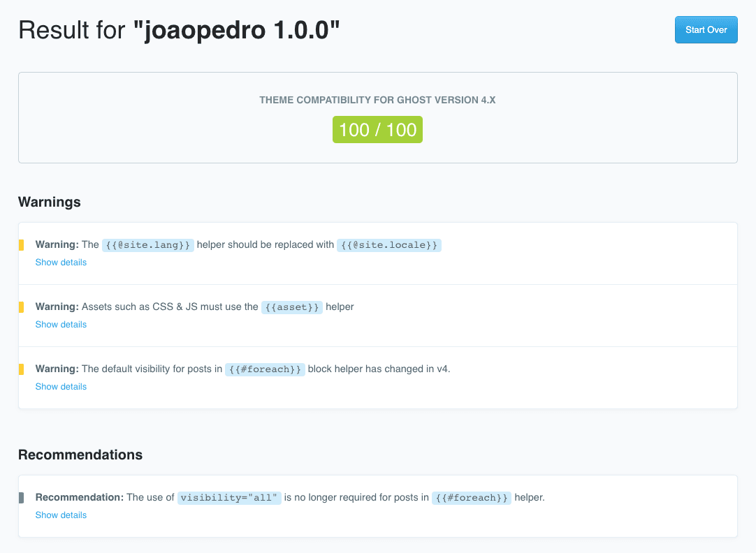Click the Start Over button
The image size is (756, 553).
click(706, 30)
